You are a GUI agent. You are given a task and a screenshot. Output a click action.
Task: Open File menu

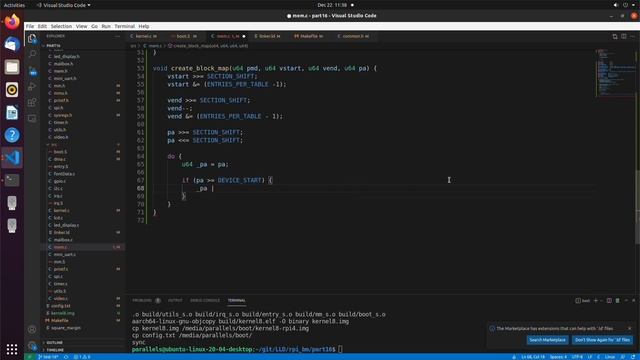[x=30, y=26]
